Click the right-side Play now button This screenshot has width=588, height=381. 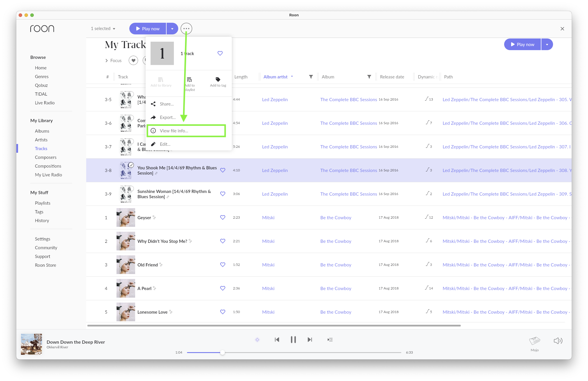(x=522, y=44)
